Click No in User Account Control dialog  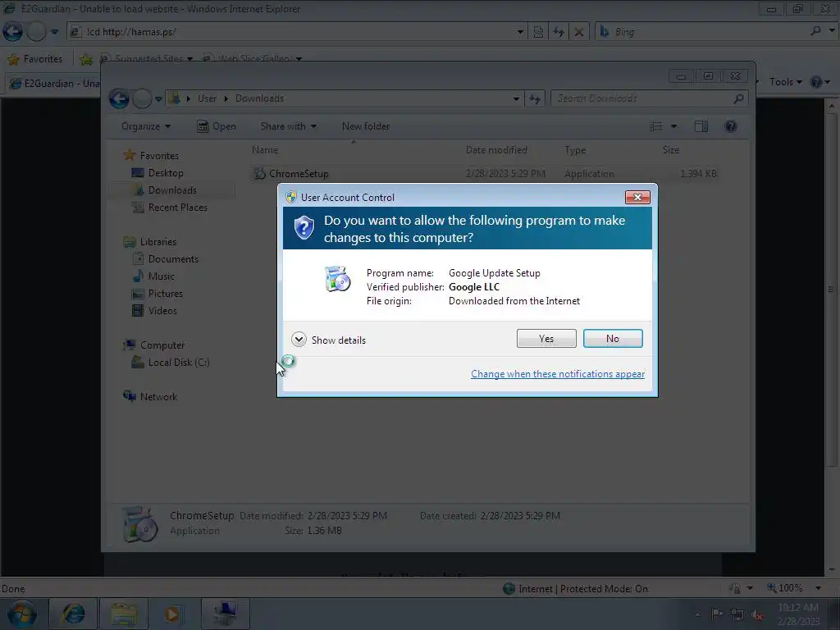pos(612,339)
